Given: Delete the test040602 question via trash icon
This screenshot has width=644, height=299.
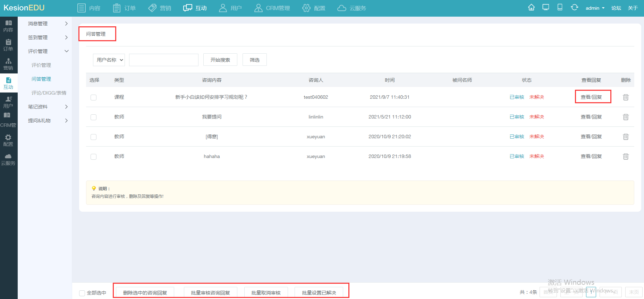Looking at the screenshot, I should tap(626, 97).
